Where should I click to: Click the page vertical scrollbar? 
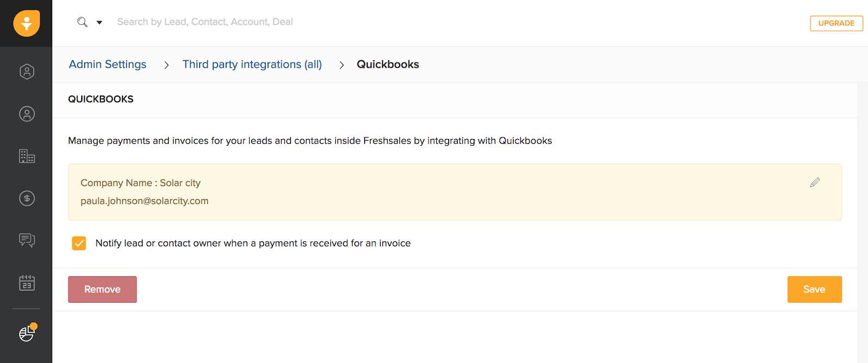pyautogui.click(x=863, y=217)
